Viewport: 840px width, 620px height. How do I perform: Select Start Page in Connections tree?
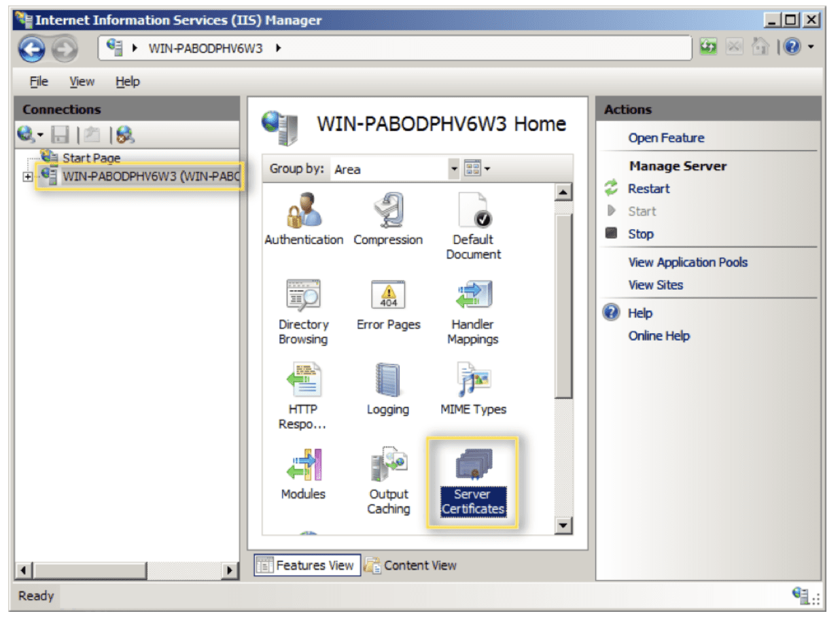[91, 158]
